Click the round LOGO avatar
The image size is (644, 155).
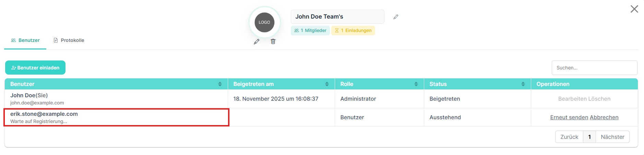(264, 22)
